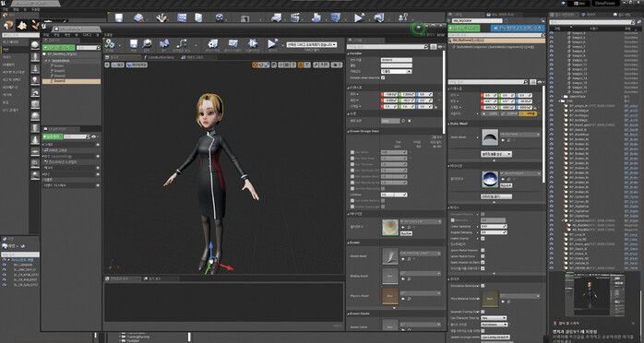
Task: Toggle Hair Width override checkbox
Action: tap(352, 152)
